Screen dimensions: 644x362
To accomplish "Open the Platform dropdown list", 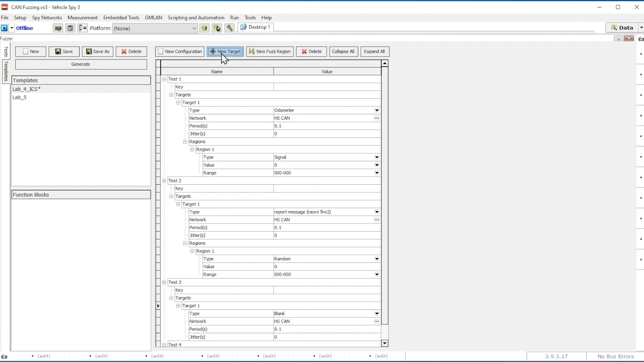I will (x=194, y=28).
